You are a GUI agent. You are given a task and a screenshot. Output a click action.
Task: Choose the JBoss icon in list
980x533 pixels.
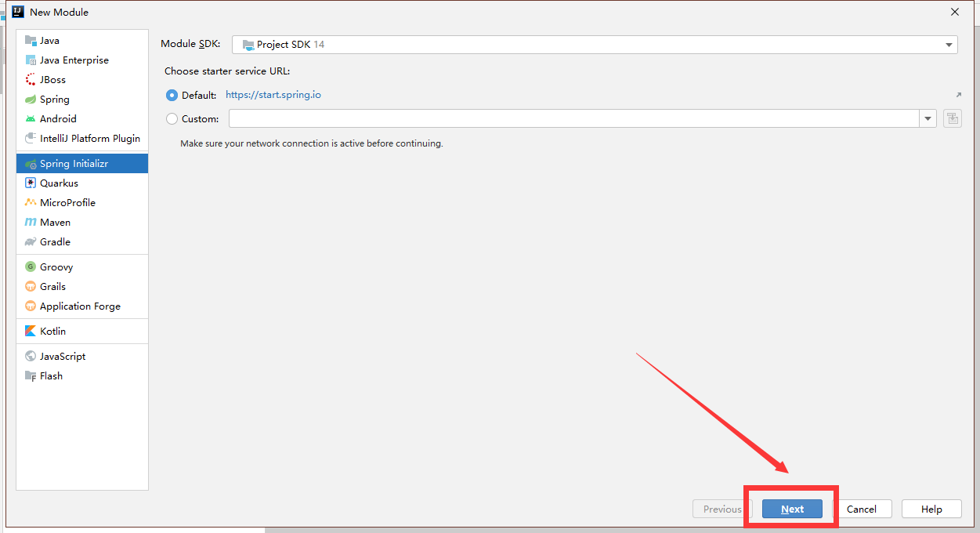[x=31, y=80]
